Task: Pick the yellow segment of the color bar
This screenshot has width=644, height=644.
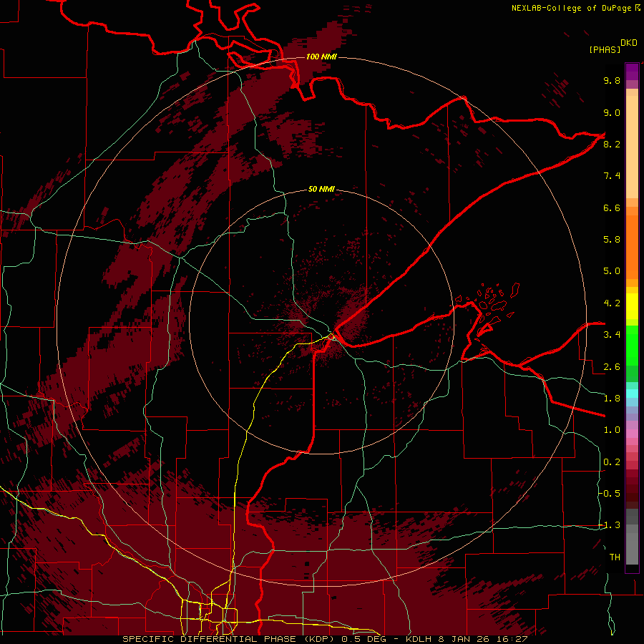Action: coord(632,306)
